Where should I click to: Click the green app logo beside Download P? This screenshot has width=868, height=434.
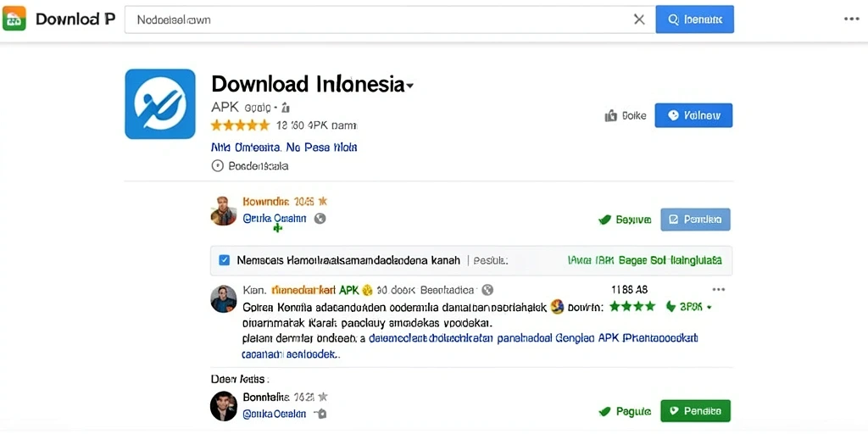pyautogui.click(x=14, y=19)
